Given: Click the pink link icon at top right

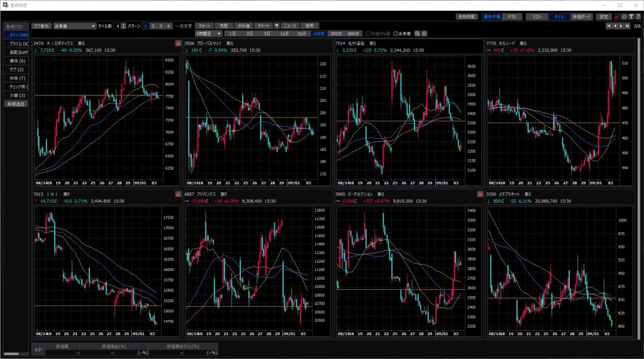Looking at the screenshot, I should [x=617, y=16].
